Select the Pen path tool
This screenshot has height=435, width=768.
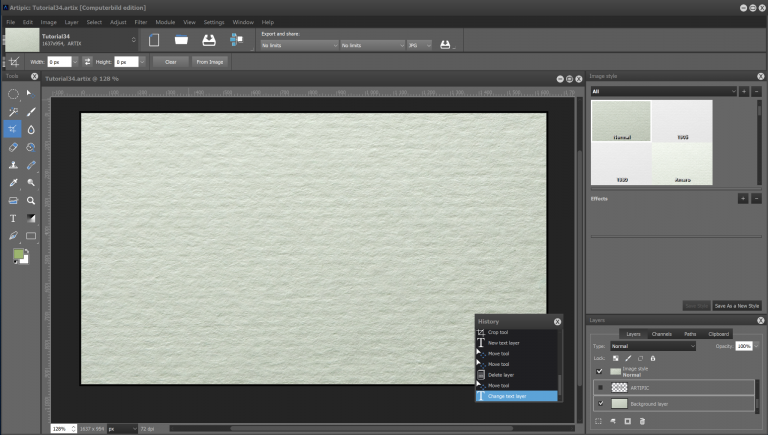pos(13,236)
